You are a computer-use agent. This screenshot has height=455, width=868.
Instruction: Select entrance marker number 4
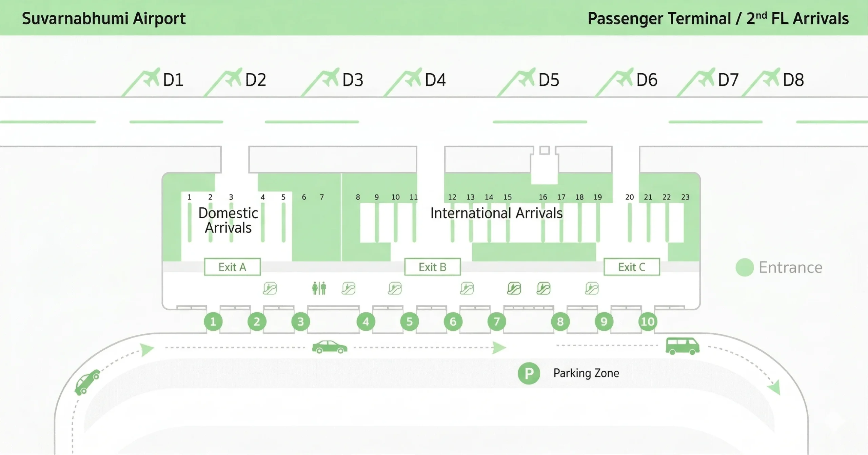tap(366, 322)
